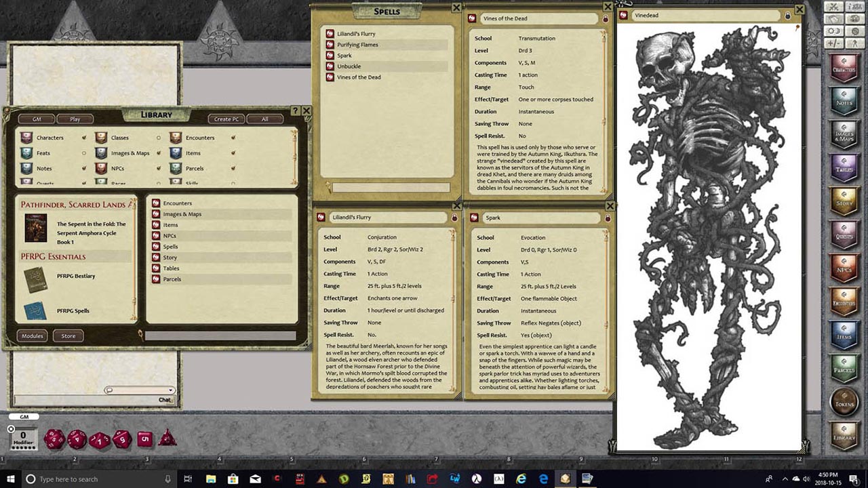Toggle the Classes checkbox in the Library
The image size is (868, 488).
159,138
